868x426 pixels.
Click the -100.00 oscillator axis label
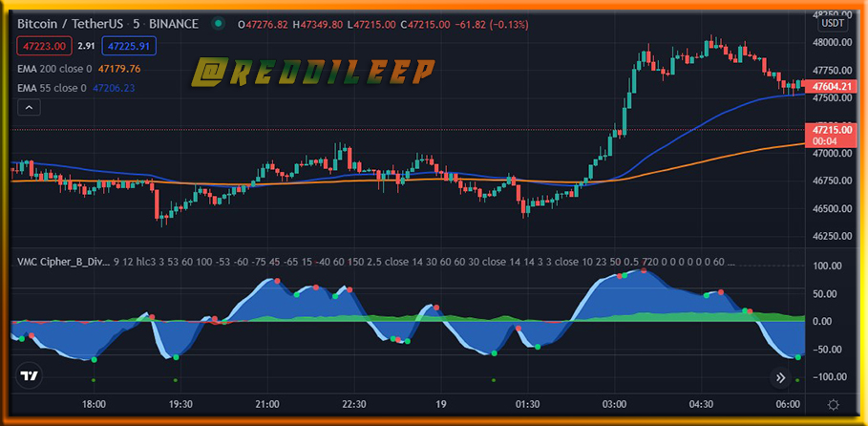[829, 376]
